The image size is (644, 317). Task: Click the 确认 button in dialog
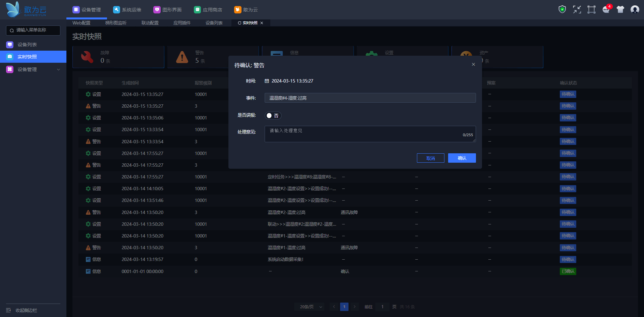[x=462, y=158]
